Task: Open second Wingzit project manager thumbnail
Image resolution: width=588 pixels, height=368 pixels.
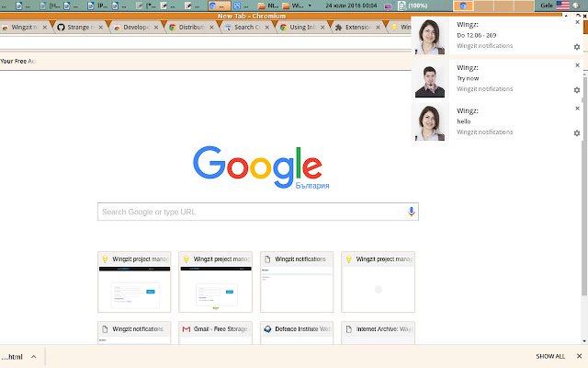Action: pyautogui.click(x=215, y=282)
